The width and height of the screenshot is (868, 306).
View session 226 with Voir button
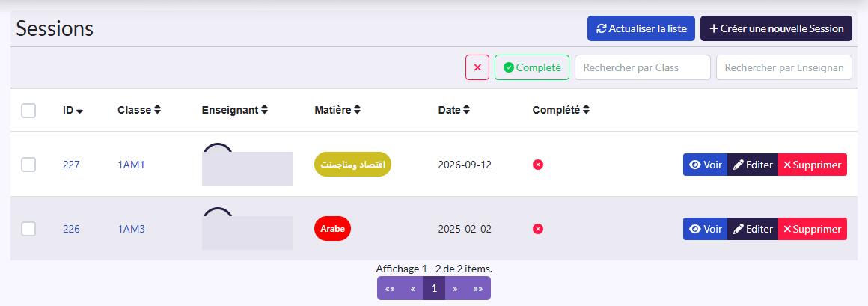(705, 228)
